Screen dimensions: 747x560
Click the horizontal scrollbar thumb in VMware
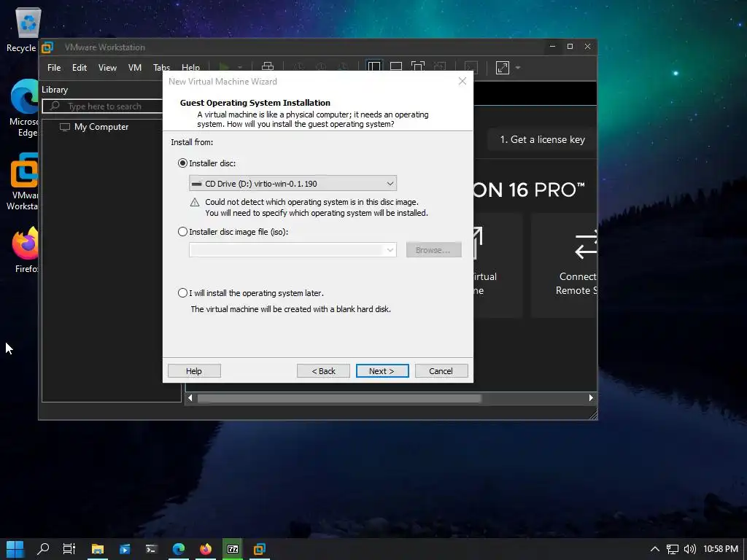(339, 397)
